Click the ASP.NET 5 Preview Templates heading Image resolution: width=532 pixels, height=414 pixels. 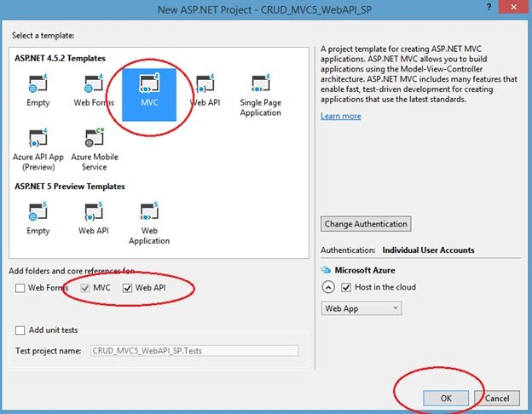pyautogui.click(x=70, y=187)
